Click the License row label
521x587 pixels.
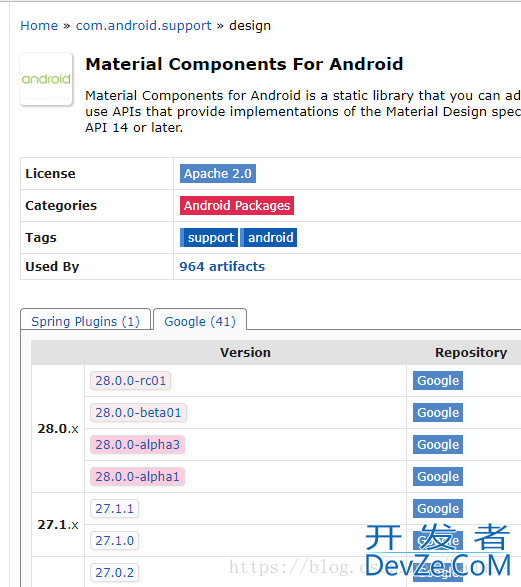coord(51,174)
